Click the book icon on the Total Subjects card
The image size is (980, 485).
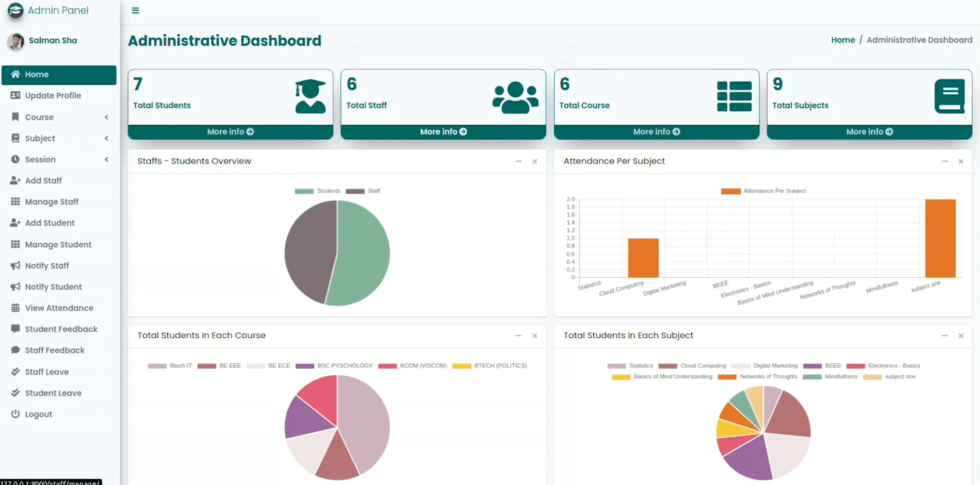(x=950, y=97)
